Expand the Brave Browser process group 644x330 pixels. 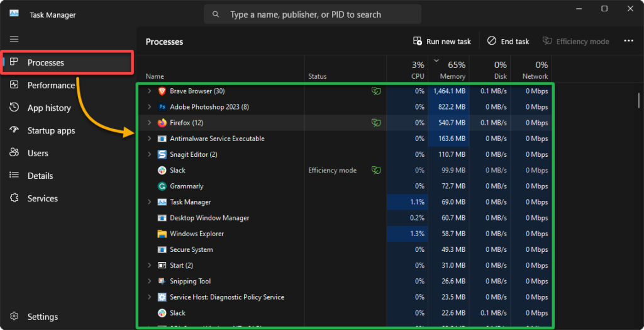(149, 91)
